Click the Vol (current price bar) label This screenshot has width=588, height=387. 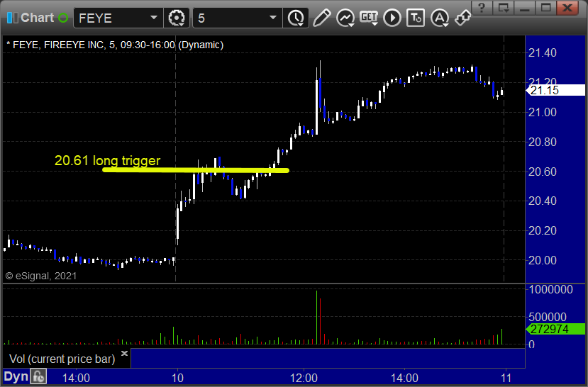click(62, 359)
